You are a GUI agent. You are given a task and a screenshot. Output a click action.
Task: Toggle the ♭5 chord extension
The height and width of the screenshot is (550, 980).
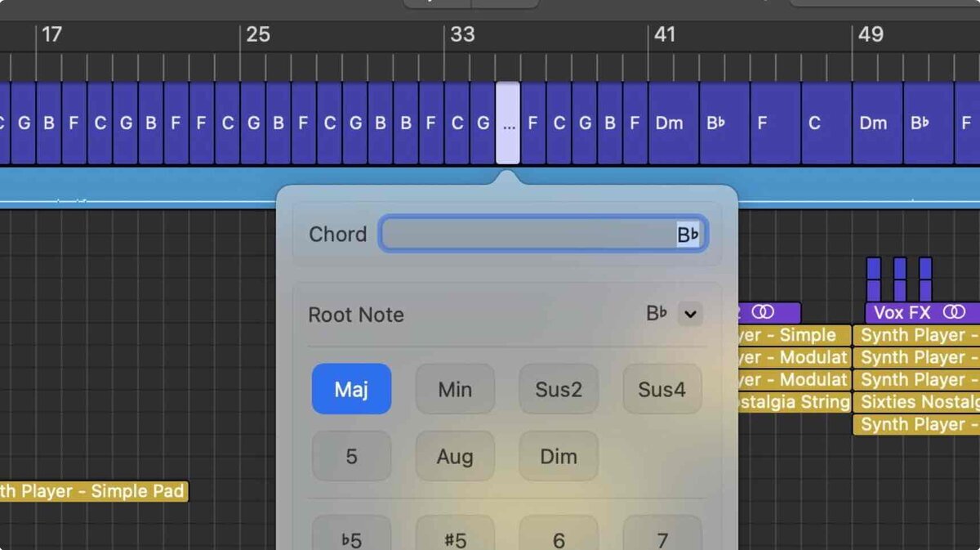coord(351,534)
